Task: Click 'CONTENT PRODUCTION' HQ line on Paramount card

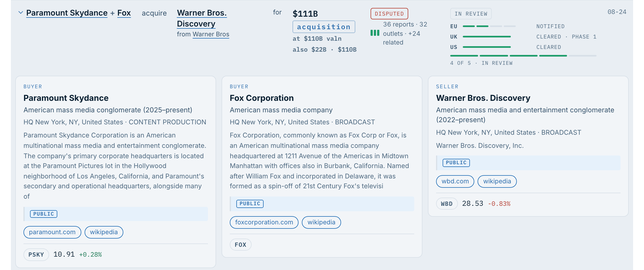Action: pos(115,122)
